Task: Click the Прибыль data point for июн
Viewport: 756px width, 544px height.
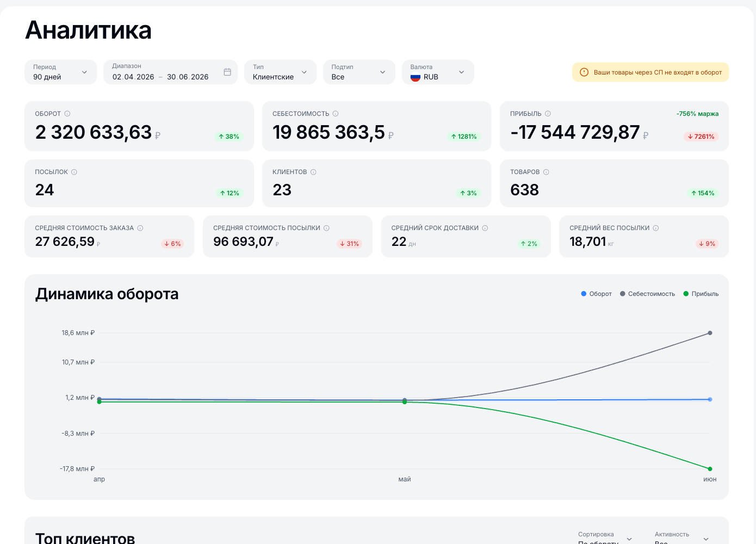Action: pos(710,469)
